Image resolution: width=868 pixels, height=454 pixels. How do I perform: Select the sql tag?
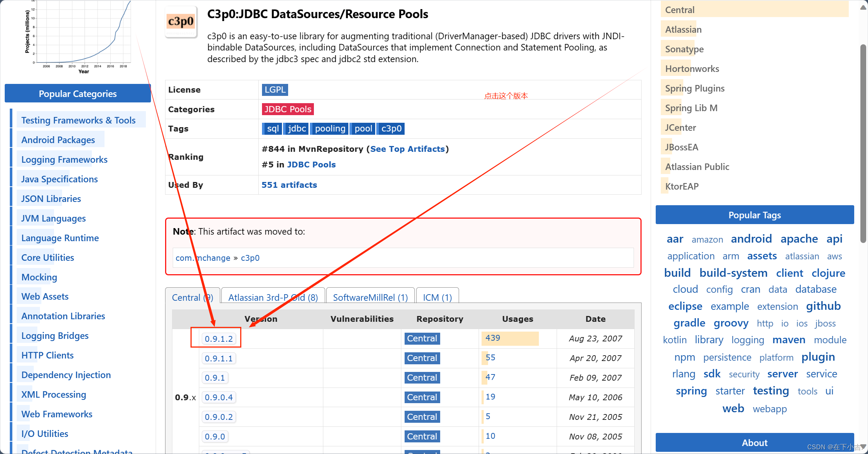coord(272,129)
